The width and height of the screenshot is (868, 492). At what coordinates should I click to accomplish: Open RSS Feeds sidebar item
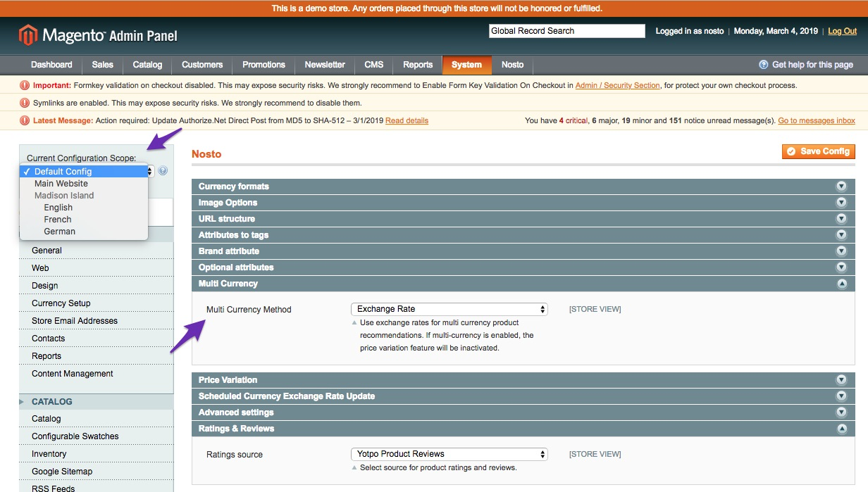coord(96,487)
